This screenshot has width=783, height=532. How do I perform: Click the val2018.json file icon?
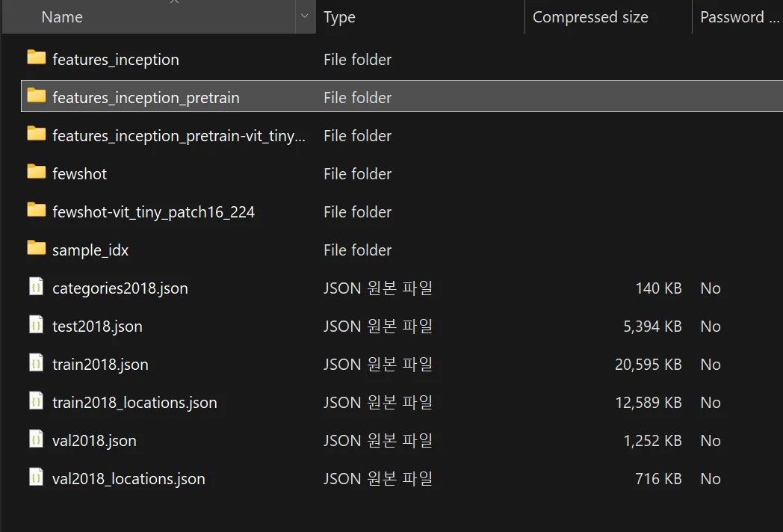[x=36, y=439]
